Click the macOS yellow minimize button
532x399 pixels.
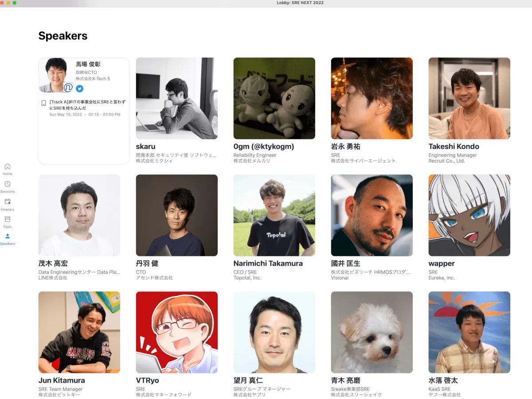[x=8, y=3]
